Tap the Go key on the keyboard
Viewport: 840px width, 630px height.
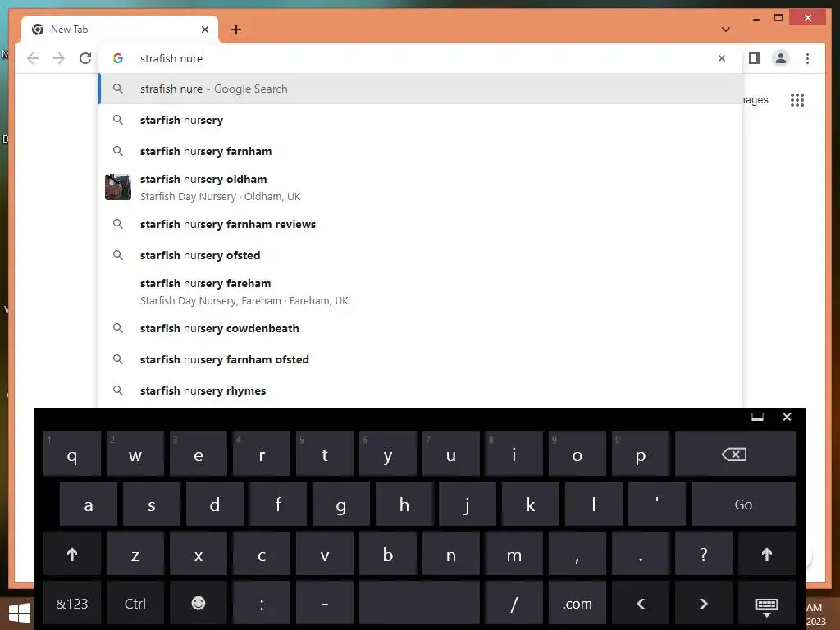[743, 504]
